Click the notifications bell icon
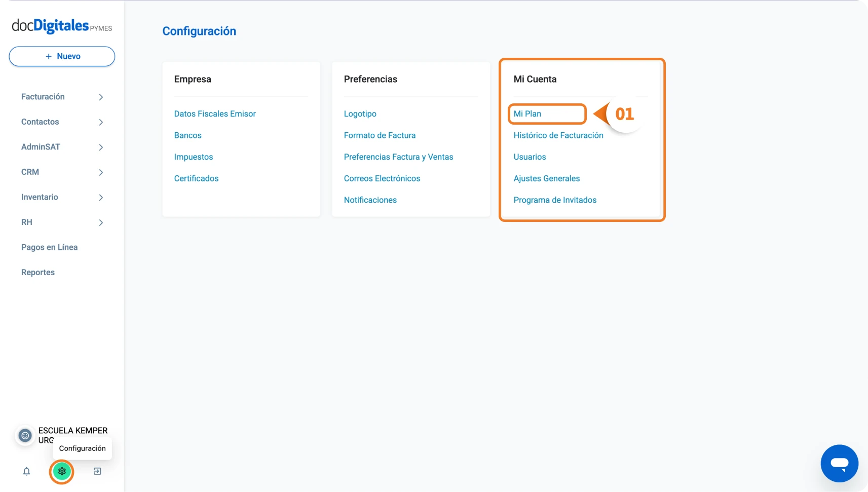868x492 pixels. pyautogui.click(x=27, y=471)
